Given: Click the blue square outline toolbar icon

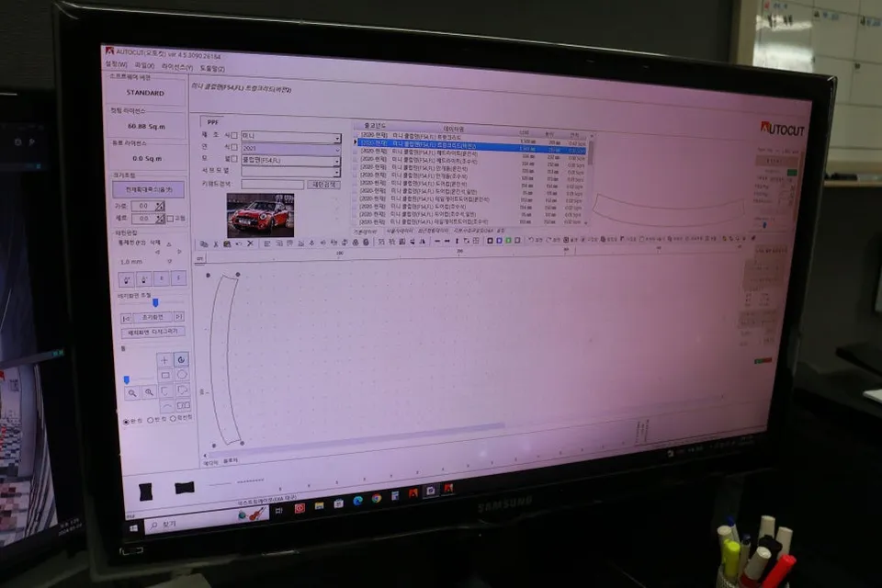Looking at the screenshot, I should (499, 241).
